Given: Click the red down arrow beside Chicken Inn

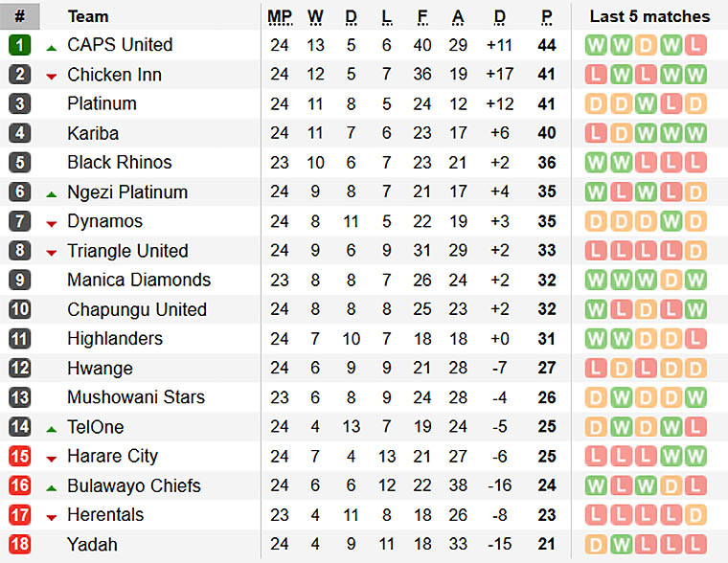Looking at the screenshot, I should 52,77.
